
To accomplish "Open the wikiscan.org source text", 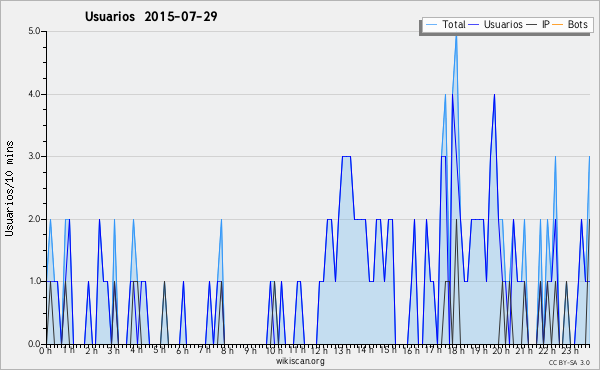I will point(300,361).
